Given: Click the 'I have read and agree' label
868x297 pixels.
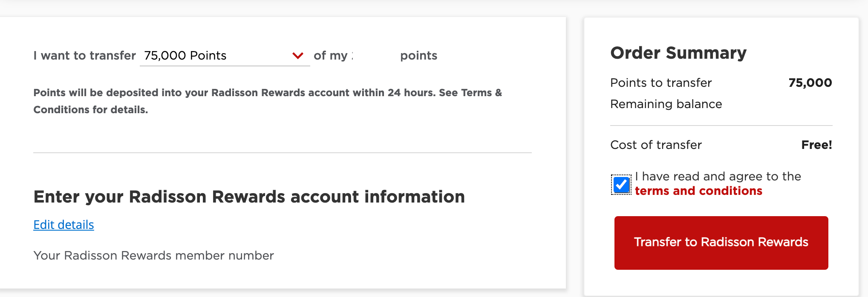Looking at the screenshot, I should (718, 176).
